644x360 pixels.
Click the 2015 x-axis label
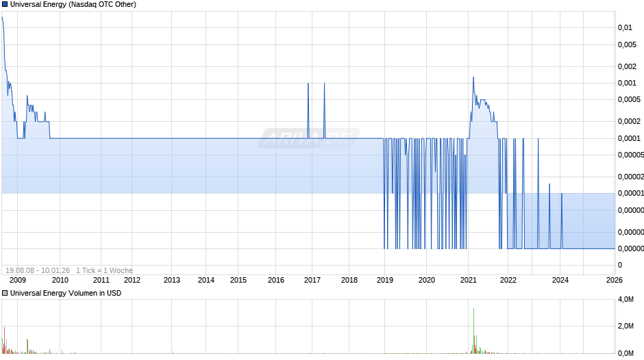point(238,280)
